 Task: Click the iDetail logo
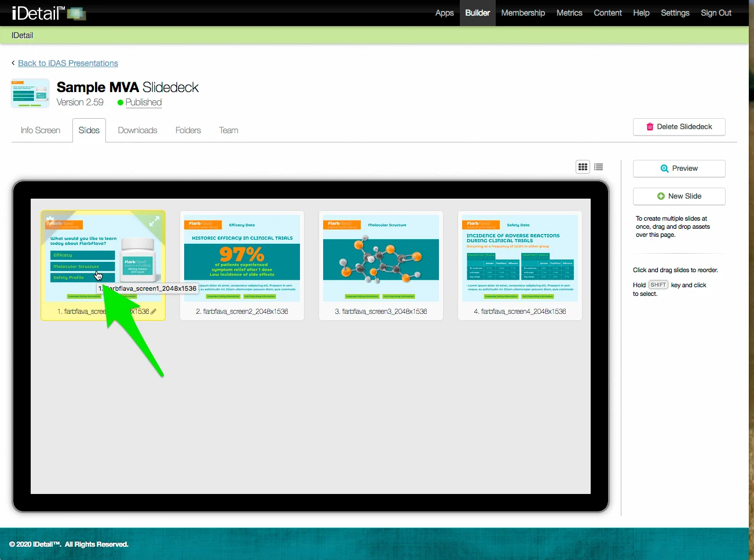point(49,13)
